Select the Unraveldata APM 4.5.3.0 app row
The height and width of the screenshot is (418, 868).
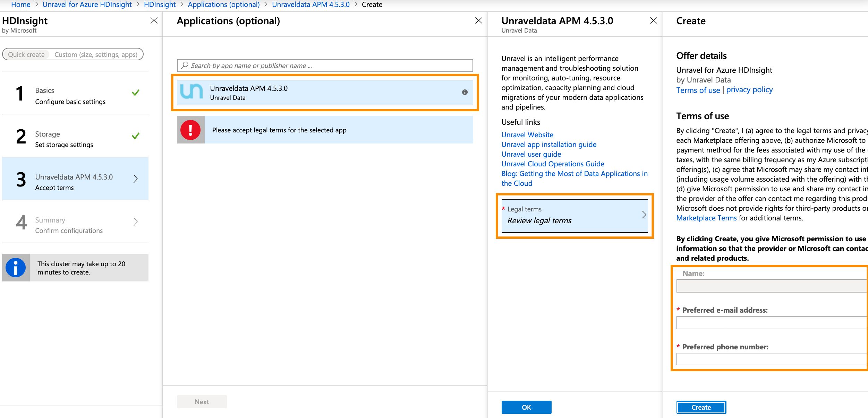tap(325, 93)
